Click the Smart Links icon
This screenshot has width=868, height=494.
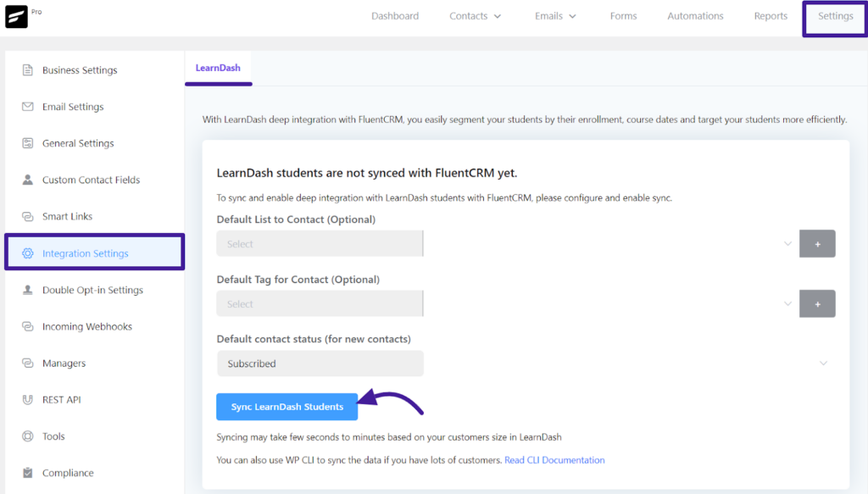29,216
